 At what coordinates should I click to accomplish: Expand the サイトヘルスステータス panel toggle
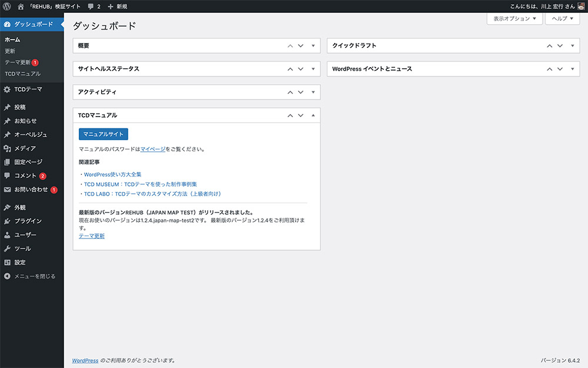pos(313,69)
